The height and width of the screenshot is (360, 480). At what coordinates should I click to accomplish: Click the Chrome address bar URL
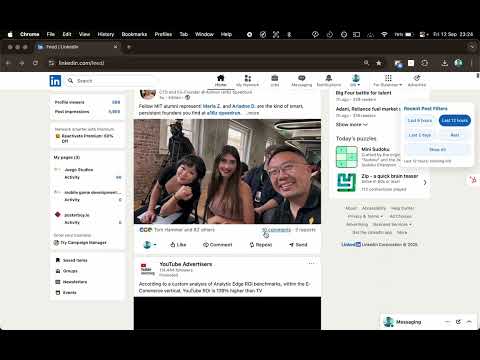point(81,63)
